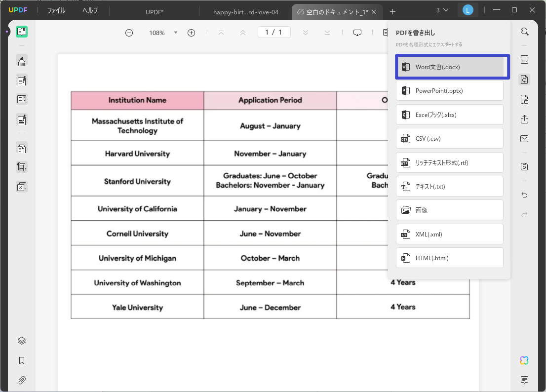The image size is (546, 392).
Task: Select the highlighter comment tool
Action: [22, 61]
